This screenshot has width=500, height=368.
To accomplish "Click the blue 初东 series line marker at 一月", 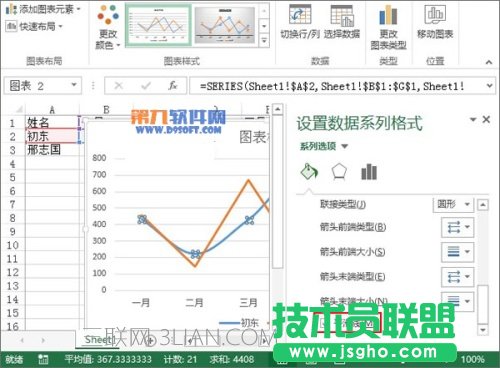I will click(x=142, y=219).
